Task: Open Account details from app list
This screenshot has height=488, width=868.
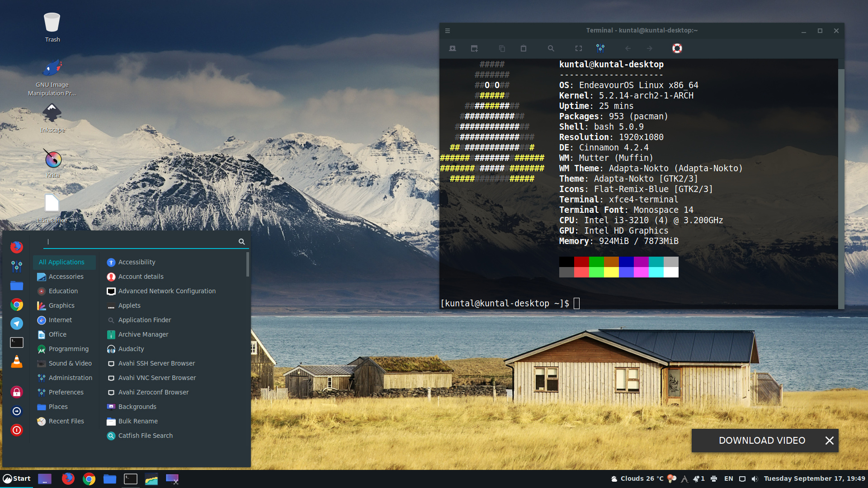Action: click(x=175, y=277)
